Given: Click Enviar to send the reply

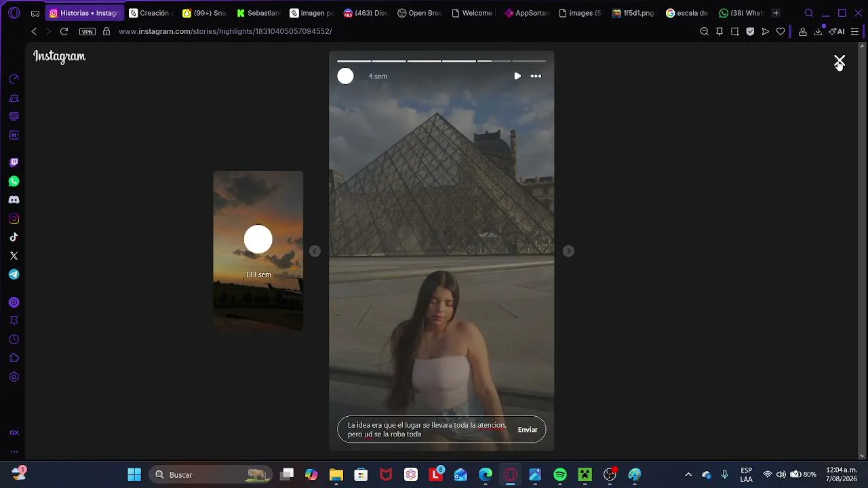Looking at the screenshot, I should [528, 430].
